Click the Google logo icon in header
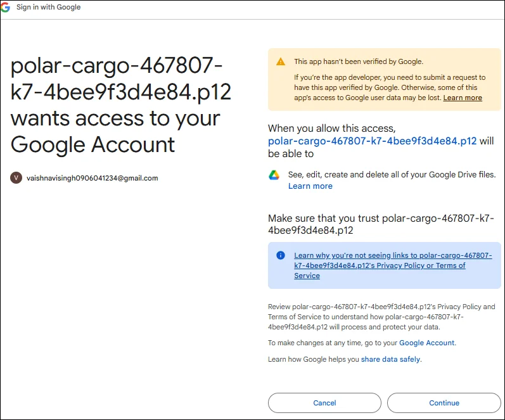Screen dimensions: 505x420 click(x=5, y=7)
